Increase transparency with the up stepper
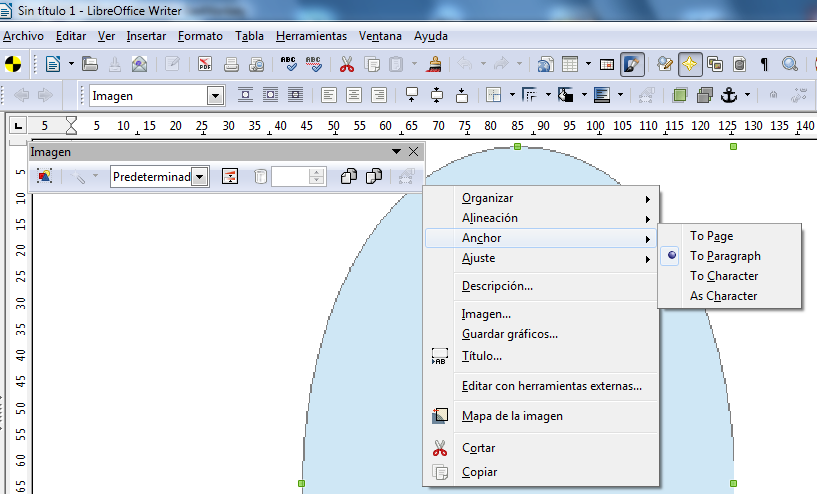This screenshot has width=817, height=494. (316, 172)
